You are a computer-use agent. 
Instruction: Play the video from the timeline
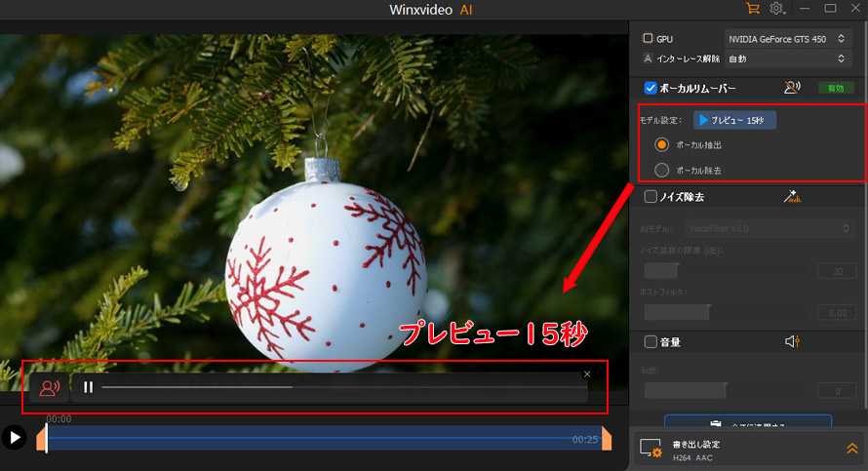coord(14,437)
